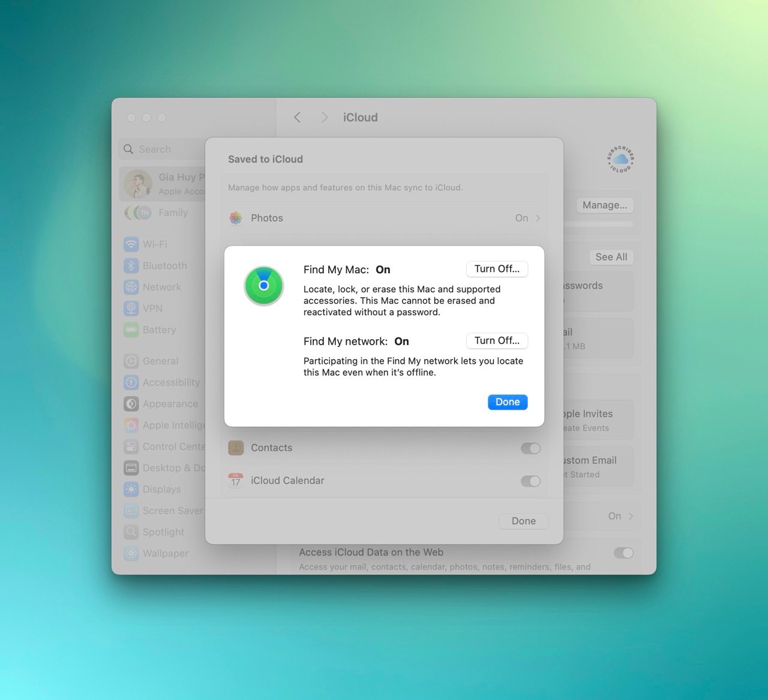Click the Desktop & Dock icon
The width and height of the screenshot is (768, 700).
(x=131, y=468)
